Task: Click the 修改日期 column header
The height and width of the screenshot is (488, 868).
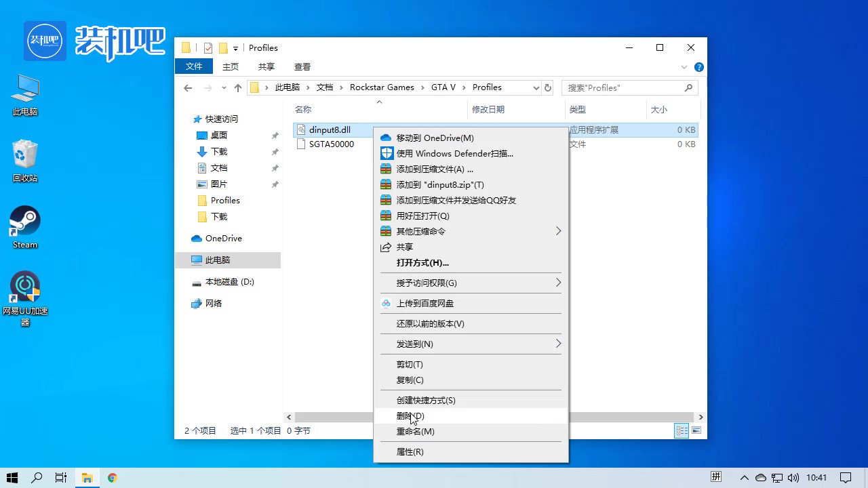Action: (x=488, y=109)
